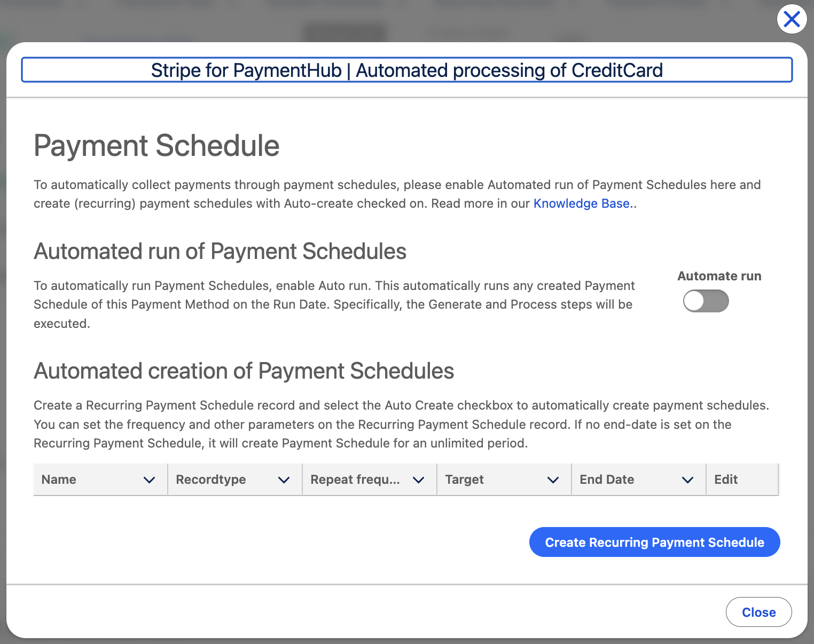Click the Repeat frequency column chevron
814x644 pixels.
click(419, 480)
